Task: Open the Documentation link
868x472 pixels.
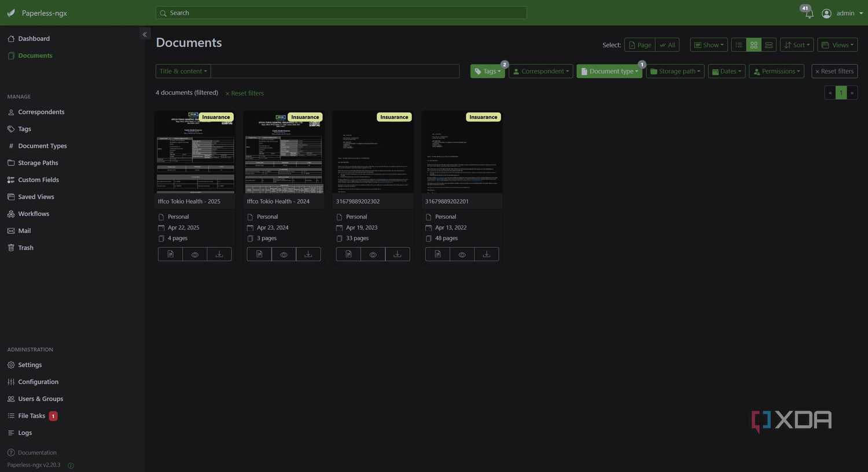Action: [x=37, y=453]
